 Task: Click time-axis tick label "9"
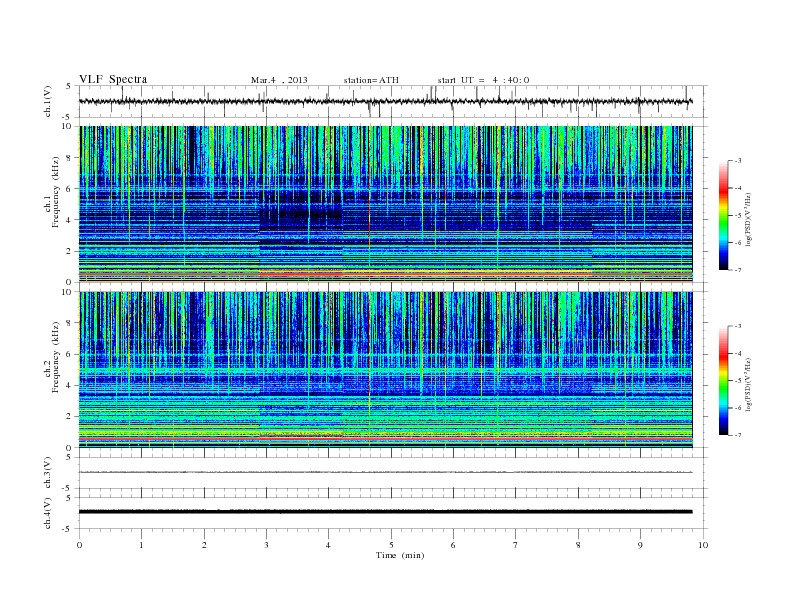[x=640, y=545]
